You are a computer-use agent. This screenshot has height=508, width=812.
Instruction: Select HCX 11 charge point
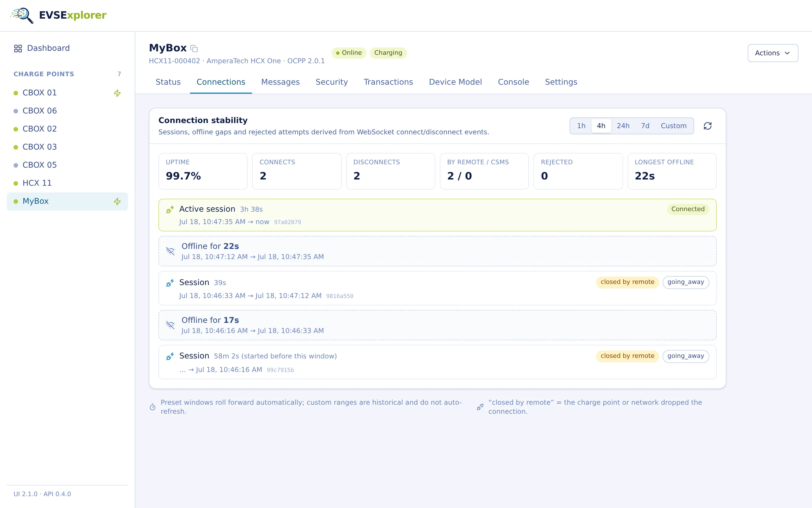pyautogui.click(x=67, y=183)
